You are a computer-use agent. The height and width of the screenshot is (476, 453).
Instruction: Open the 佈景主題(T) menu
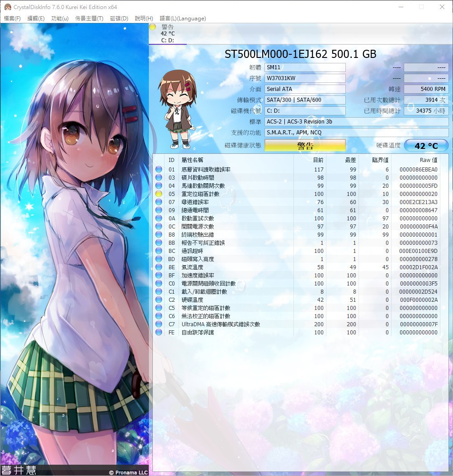click(x=89, y=19)
